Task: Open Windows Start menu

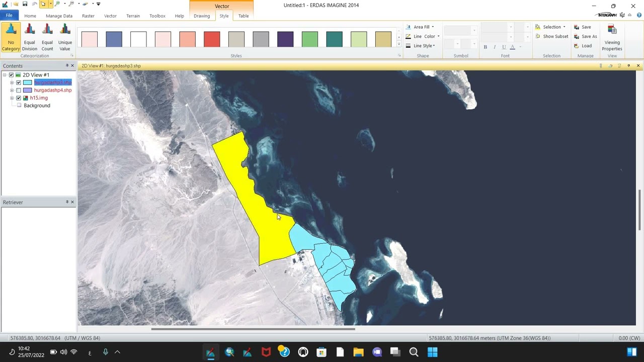Action: (x=432, y=352)
